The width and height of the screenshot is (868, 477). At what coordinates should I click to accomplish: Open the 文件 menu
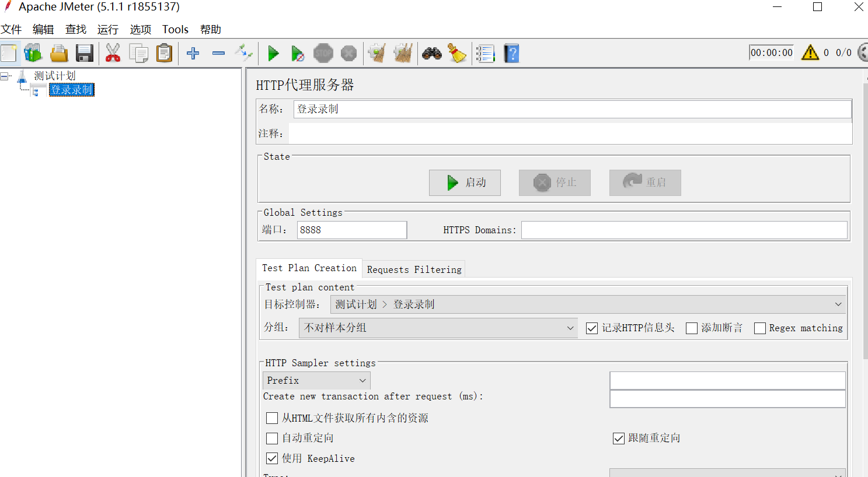[x=11, y=29]
